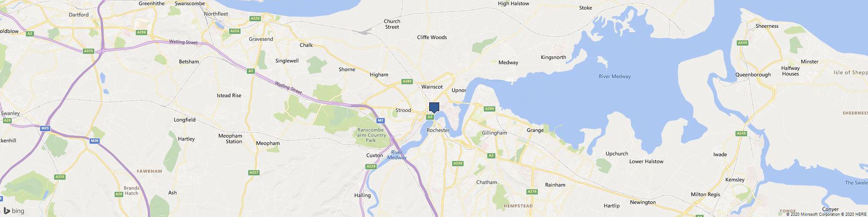Image resolution: width=868 pixels, height=217 pixels.
Task: Click the A228 road badge near Cuxton
Action: 371,166
